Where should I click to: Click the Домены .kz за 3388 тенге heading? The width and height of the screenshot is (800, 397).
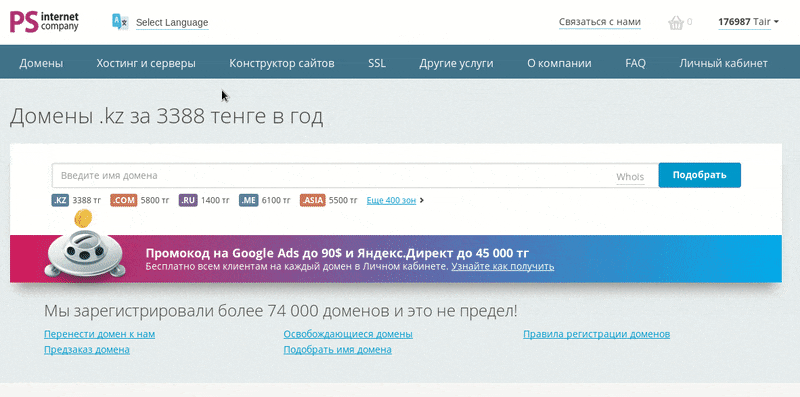point(166,117)
